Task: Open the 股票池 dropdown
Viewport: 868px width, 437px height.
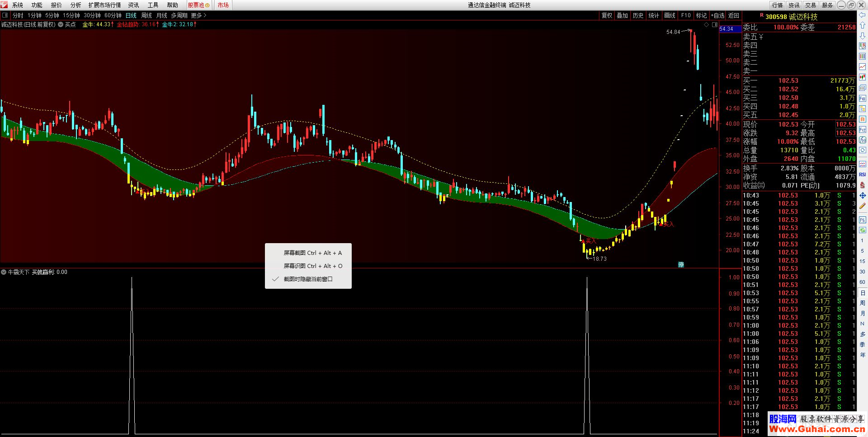Action: point(198,5)
